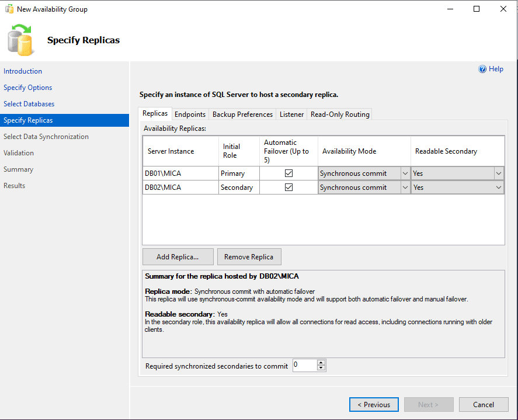The height and width of the screenshot is (420, 518).
Task: Click the availability group wizard database icon
Action: click(22, 40)
